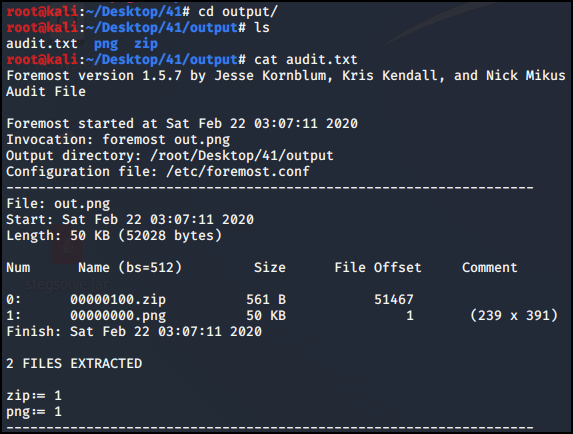Click the 'cd output/' command text
The width and height of the screenshot is (573, 434).
click(x=238, y=12)
